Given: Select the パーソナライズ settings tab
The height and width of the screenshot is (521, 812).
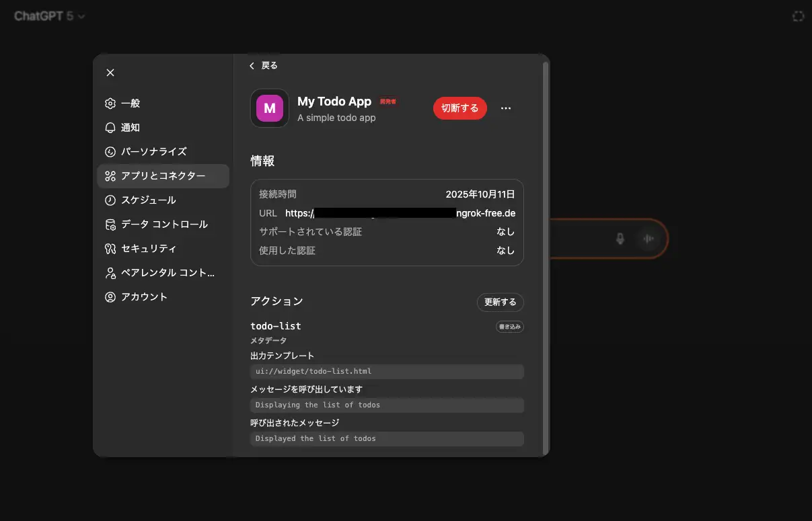Looking at the screenshot, I should (x=163, y=152).
